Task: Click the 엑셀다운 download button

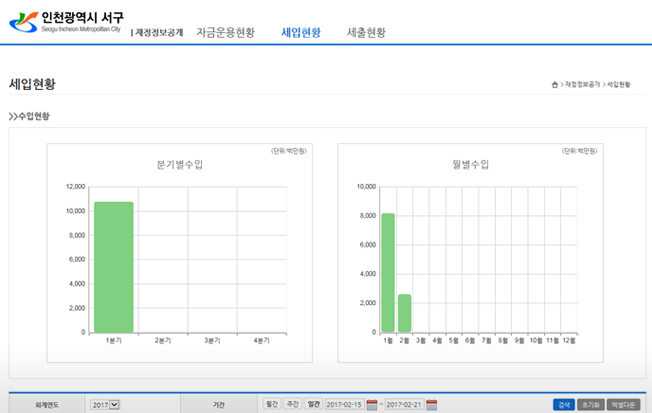Action: point(623,405)
